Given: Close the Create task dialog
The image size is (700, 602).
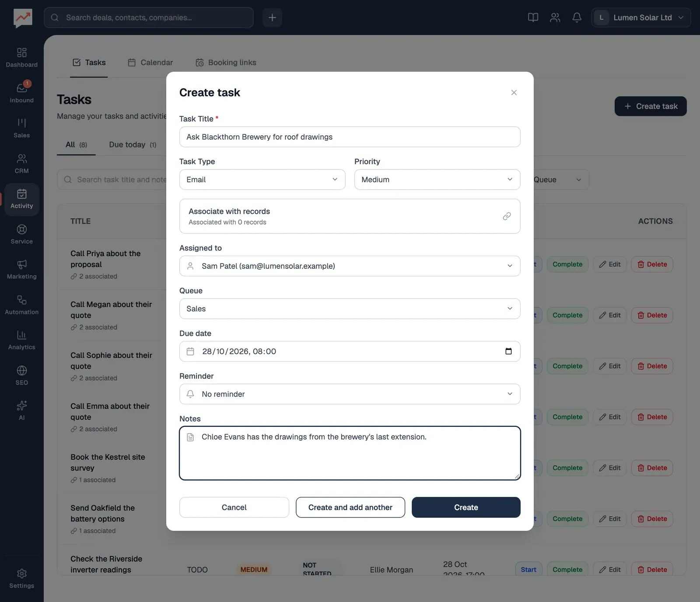Looking at the screenshot, I should click(x=514, y=92).
